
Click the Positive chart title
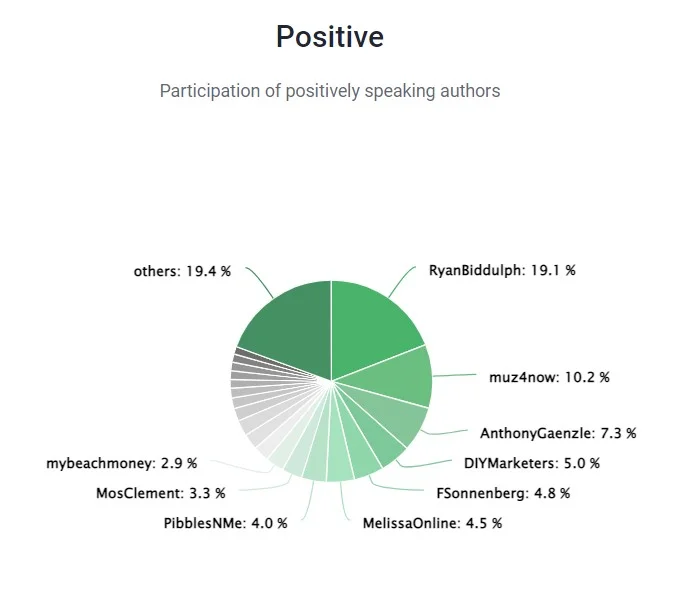(330, 36)
